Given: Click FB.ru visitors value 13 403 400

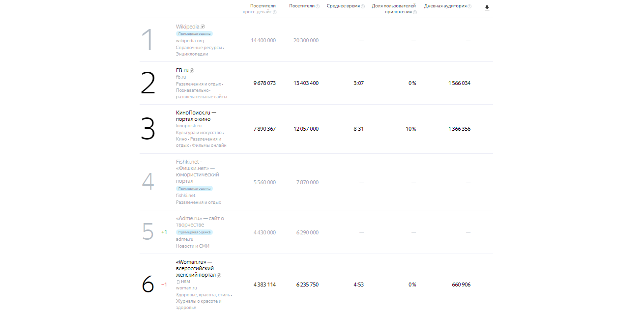Looking at the screenshot, I should 306,83.
